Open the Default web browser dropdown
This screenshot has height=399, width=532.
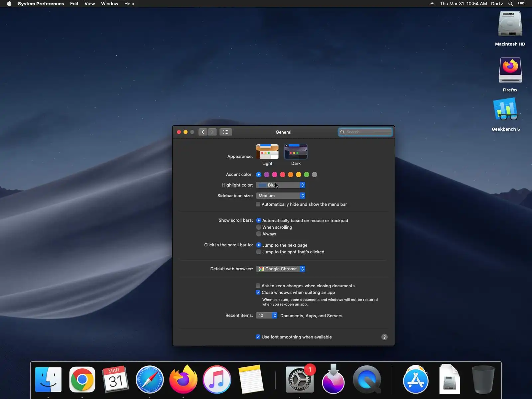(281, 269)
